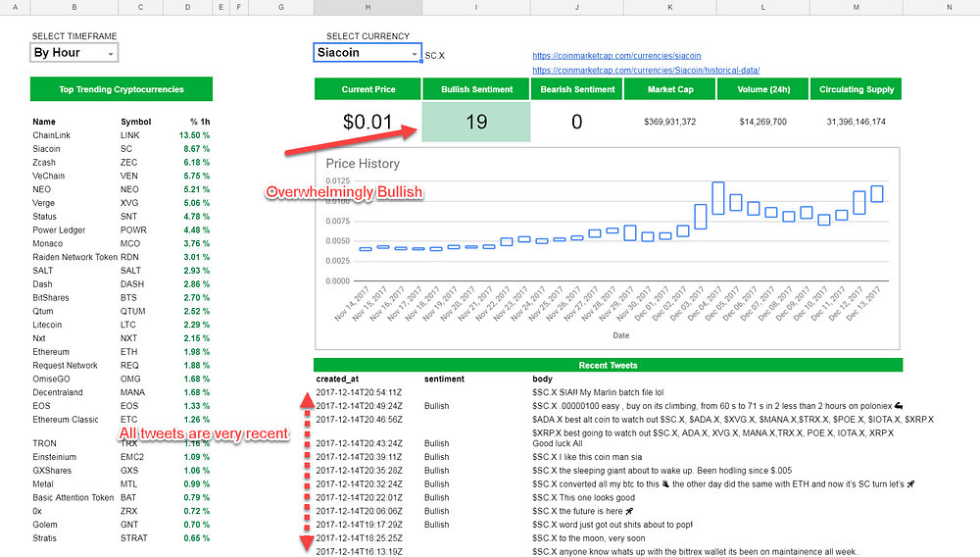Click the Bullish Sentiment header cell

click(476, 89)
